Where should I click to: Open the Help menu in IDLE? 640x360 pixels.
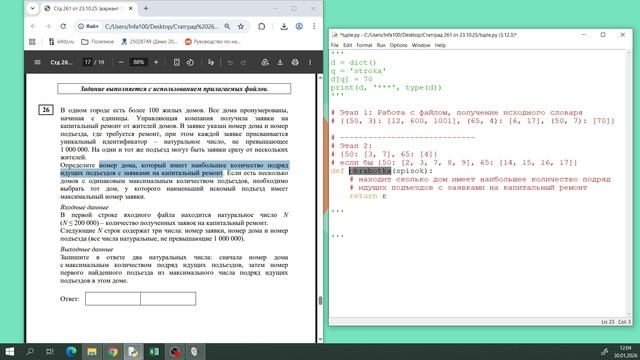click(440, 45)
